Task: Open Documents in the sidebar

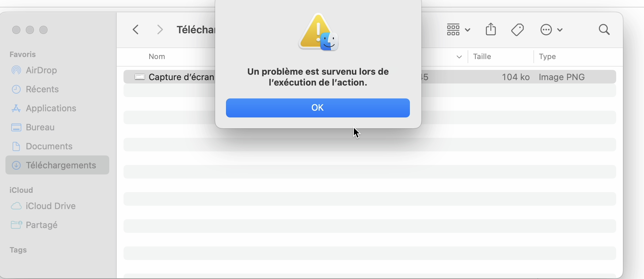Action: pos(49,146)
